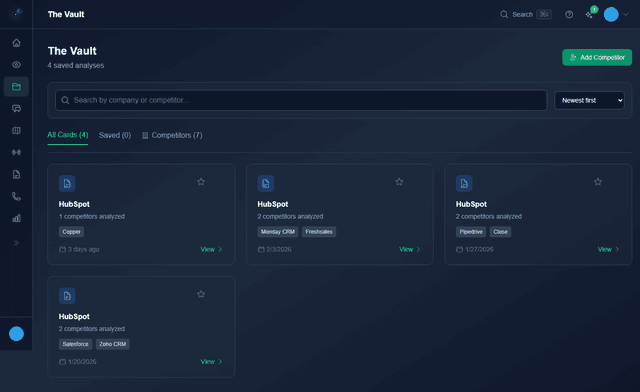640x392 pixels.
Task: Click the sidebar bottom user avatar
Action: 16,334
